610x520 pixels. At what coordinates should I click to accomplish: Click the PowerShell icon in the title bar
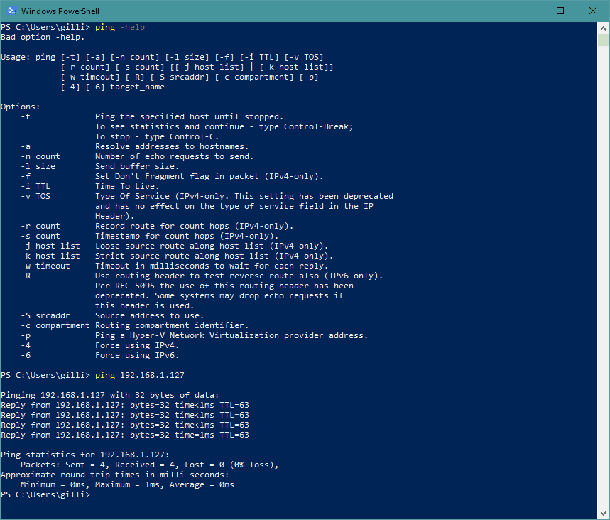[x=12, y=11]
